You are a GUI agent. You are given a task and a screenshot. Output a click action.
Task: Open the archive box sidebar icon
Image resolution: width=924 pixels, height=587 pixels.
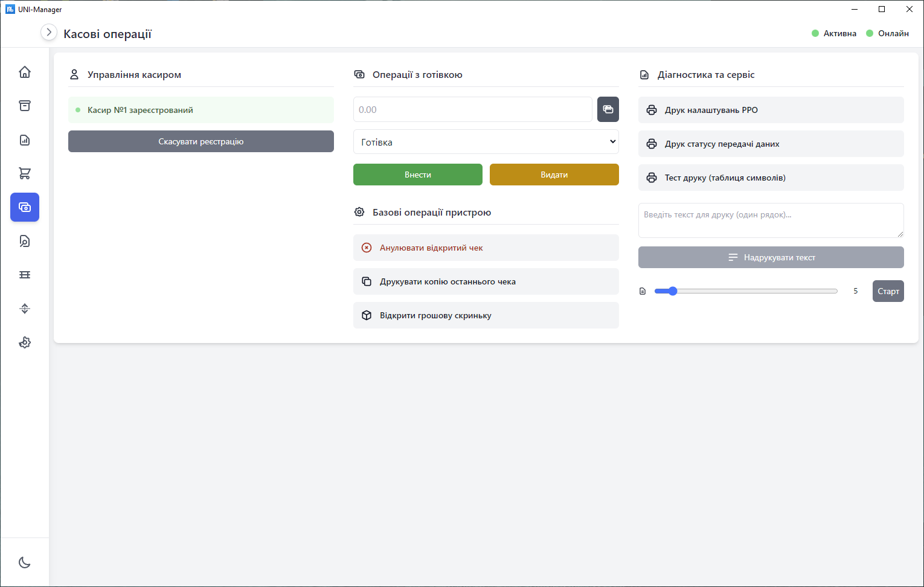[25, 106]
